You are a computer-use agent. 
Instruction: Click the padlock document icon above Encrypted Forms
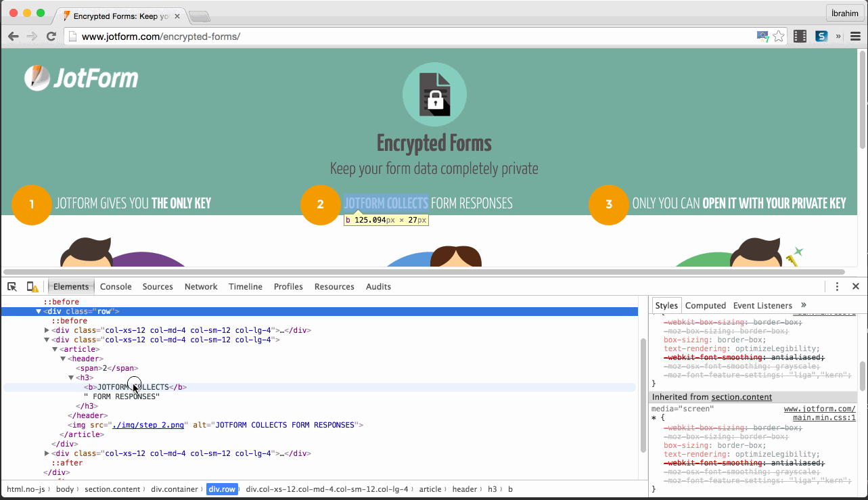434,94
